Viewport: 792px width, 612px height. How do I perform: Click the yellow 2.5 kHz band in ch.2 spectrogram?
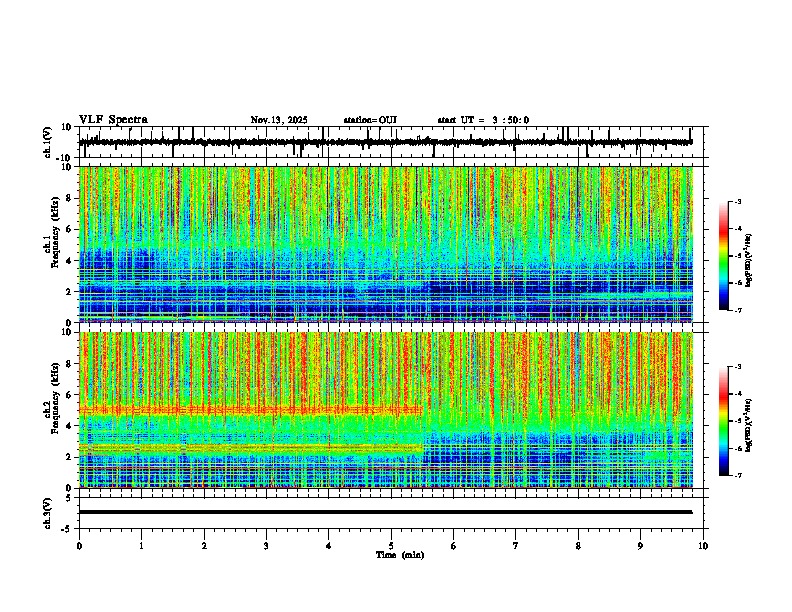pos(251,448)
